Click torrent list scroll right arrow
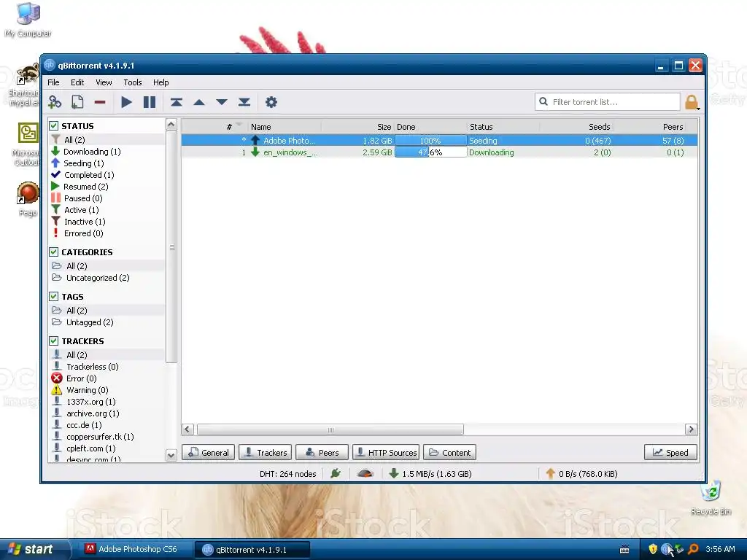The height and width of the screenshot is (560, 747). click(x=691, y=429)
